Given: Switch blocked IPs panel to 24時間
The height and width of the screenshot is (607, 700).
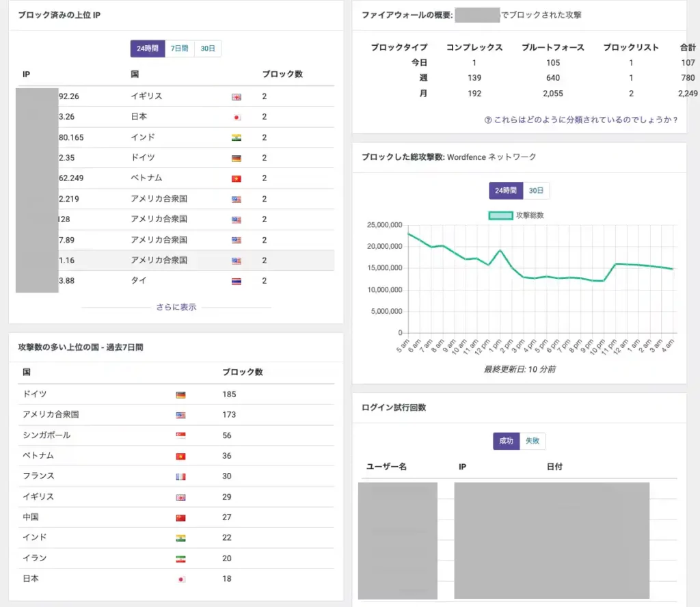Looking at the screenshot, I should point(148,49).
